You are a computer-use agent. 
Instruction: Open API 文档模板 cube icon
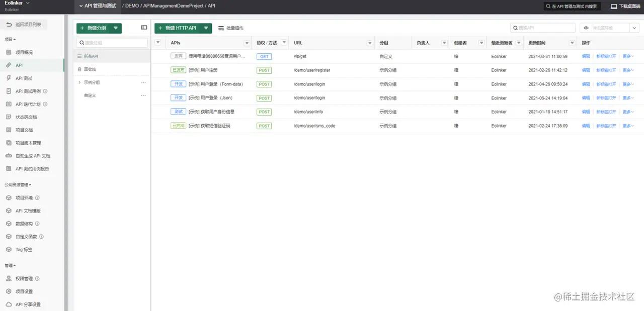coord(9,211)
